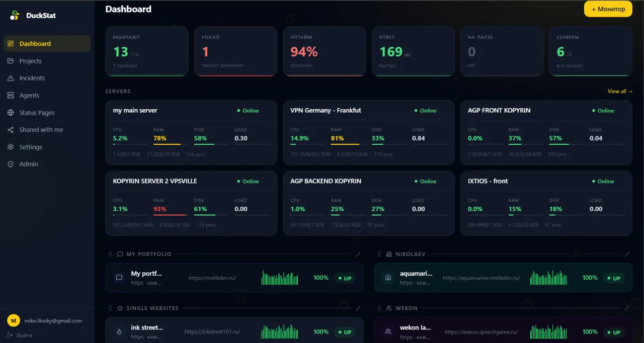Follow the View all servers link
The width and height of the screenshot is (644, 343).
click(x=620, y=92)
